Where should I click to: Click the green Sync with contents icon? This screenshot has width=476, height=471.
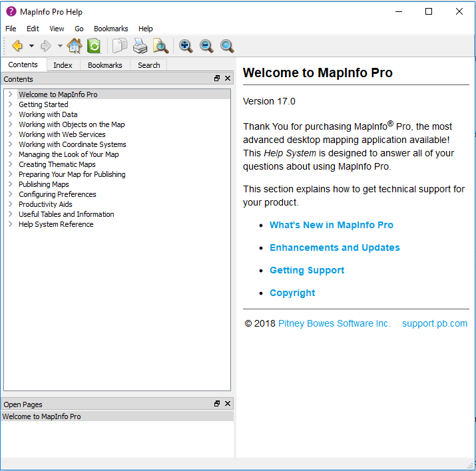[94, 46]
